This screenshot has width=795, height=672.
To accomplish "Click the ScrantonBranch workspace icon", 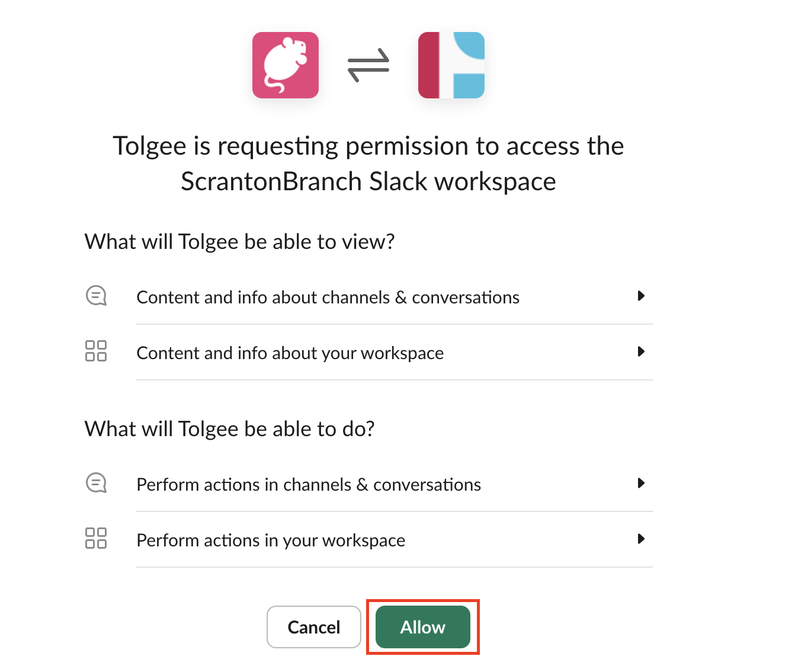I will (x=451, y=65).
